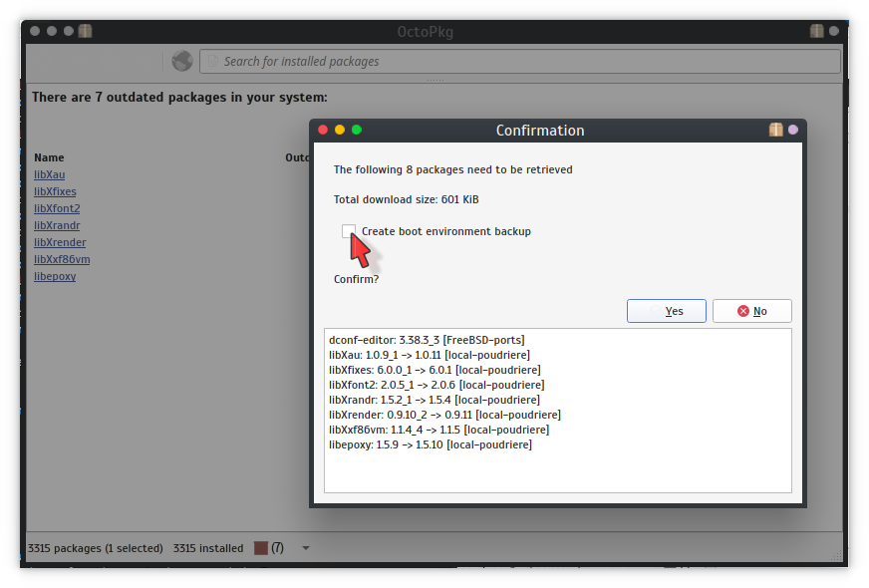Image resolution: width=869 pixels, height=588 pixels.
Task: Open the libXfixes package link
Action: pos(55,191)
